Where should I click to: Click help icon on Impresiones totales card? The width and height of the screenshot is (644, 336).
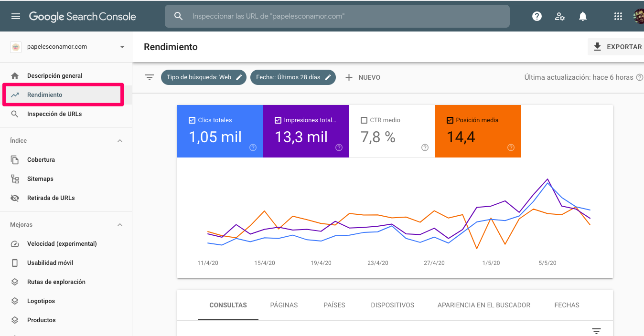tap(339, 147)
